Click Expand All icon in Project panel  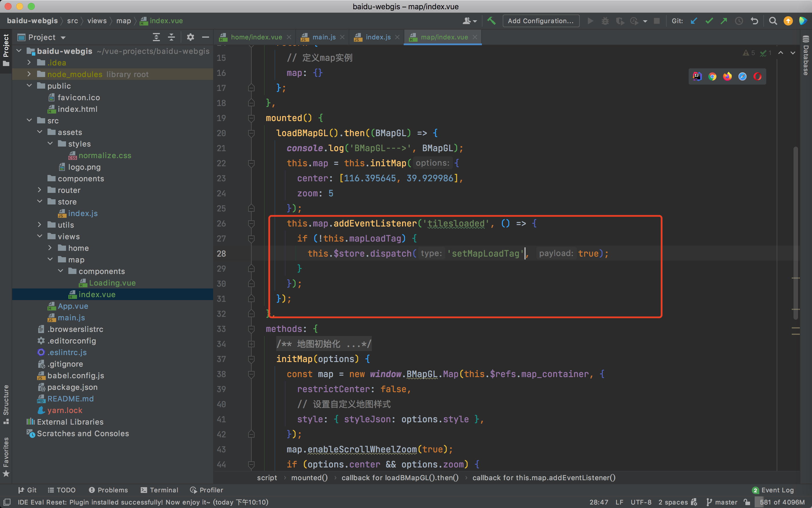156,37
